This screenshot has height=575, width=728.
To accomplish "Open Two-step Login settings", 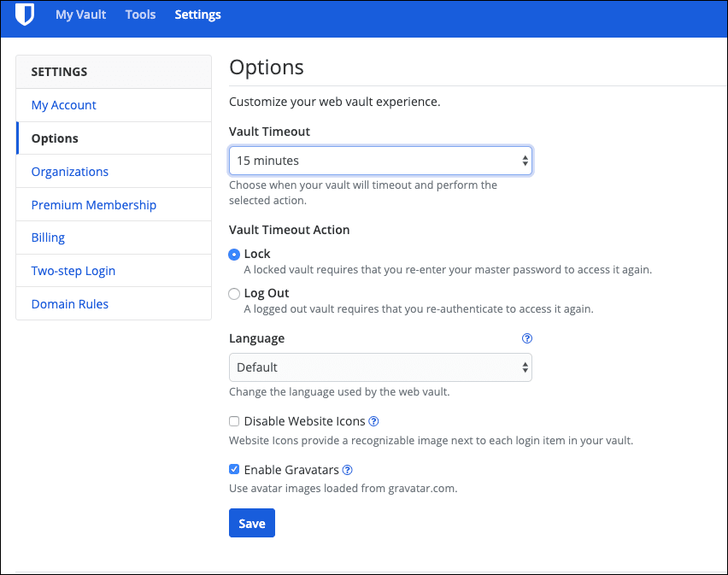I will click(73, 271).
